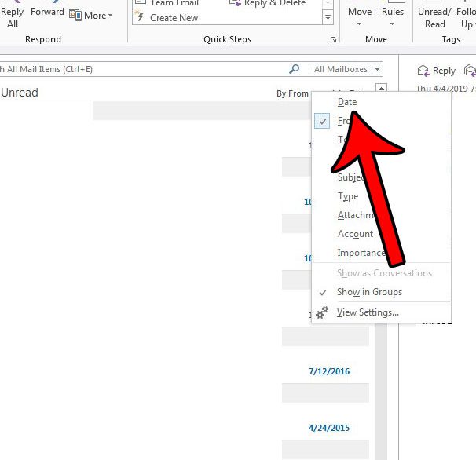Click the By From sort header
Image resolution: width=476 pixels, height=460 pixels.
(292, 93)
